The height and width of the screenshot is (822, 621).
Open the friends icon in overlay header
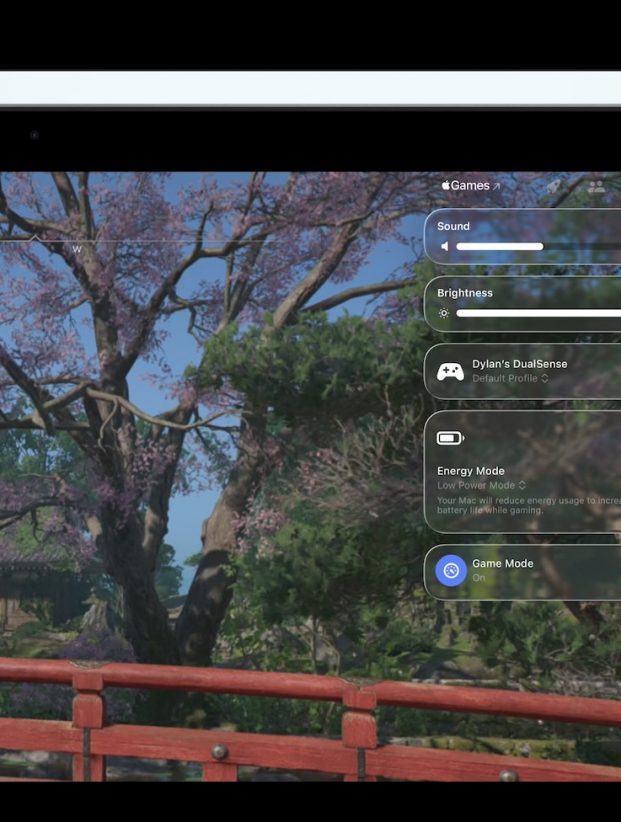596,186
